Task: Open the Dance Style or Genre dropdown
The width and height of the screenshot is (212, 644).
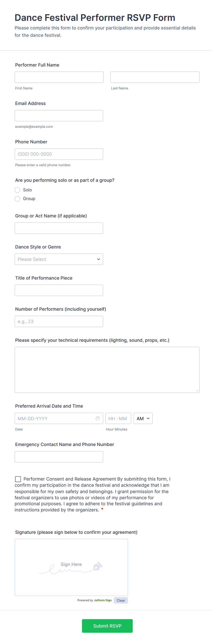Action: (x=59, y=259)
